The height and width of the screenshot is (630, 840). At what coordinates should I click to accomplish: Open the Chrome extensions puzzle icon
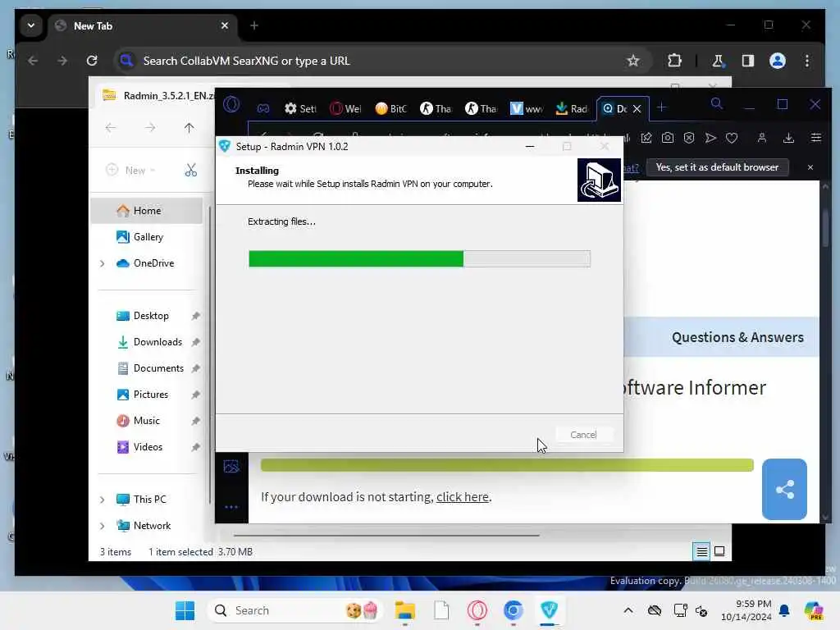pyautogui.click(x=674, y=61)
